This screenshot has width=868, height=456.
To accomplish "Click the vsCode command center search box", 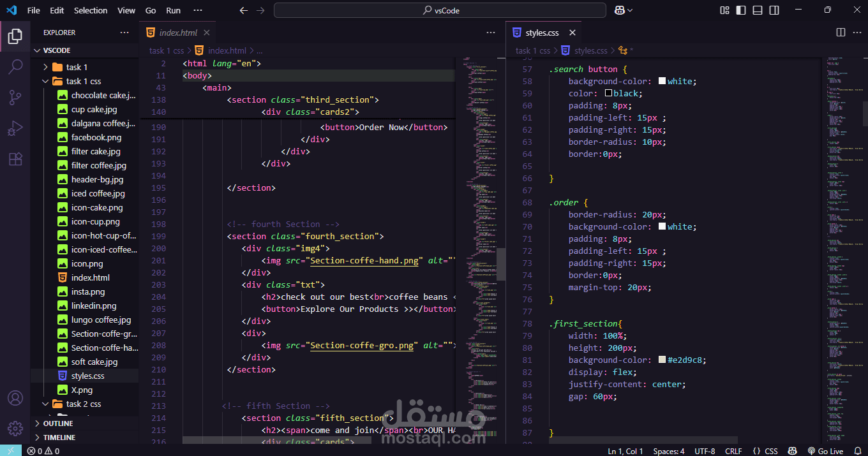I will point(440,10).
